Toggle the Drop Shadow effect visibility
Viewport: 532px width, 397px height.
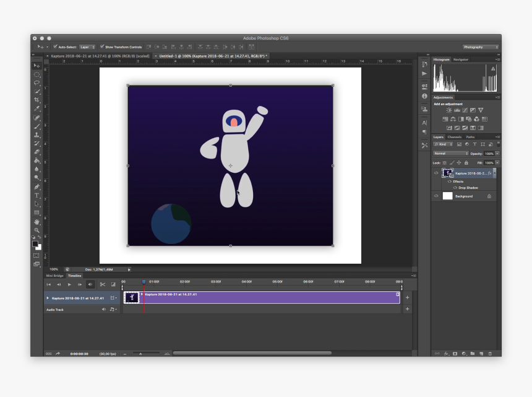455,188
